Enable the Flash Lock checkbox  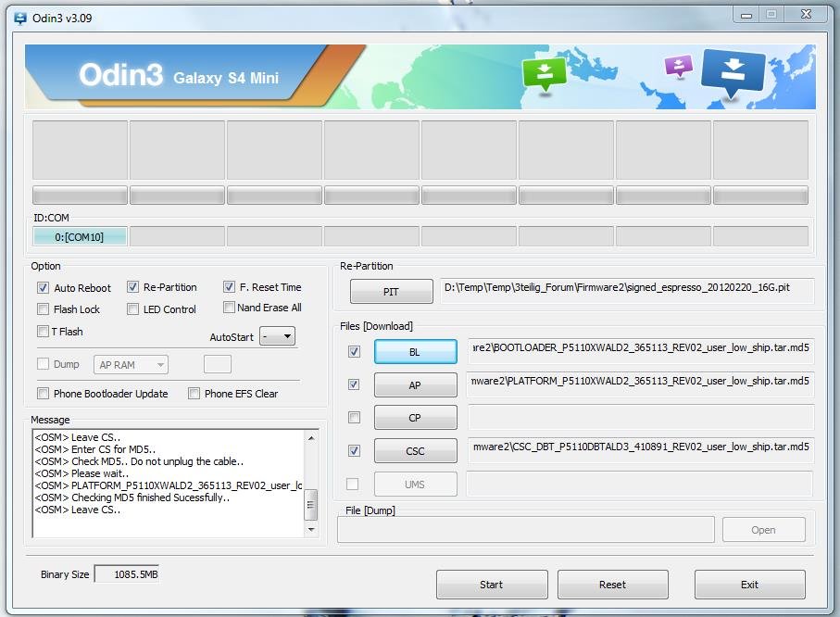[43, 309]
